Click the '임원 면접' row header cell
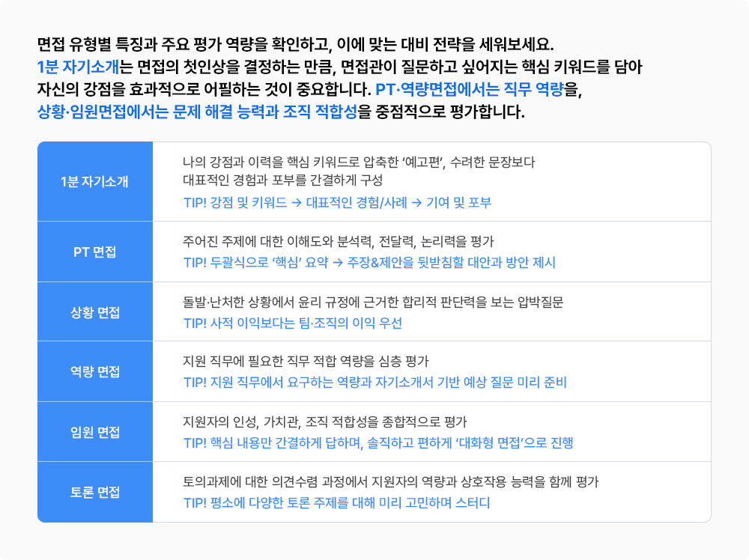The width and height of the screenshot is (749, 560). tap(95, 431)
